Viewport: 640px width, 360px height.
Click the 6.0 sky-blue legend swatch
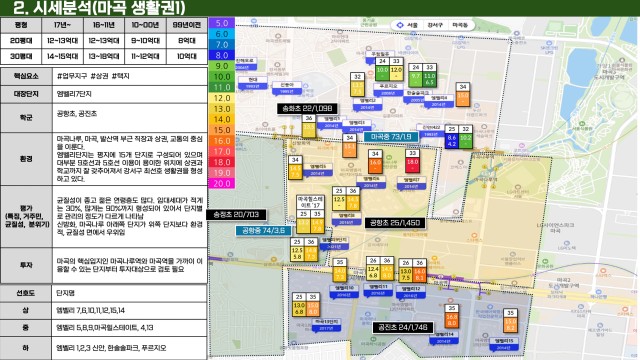point(222,34)
